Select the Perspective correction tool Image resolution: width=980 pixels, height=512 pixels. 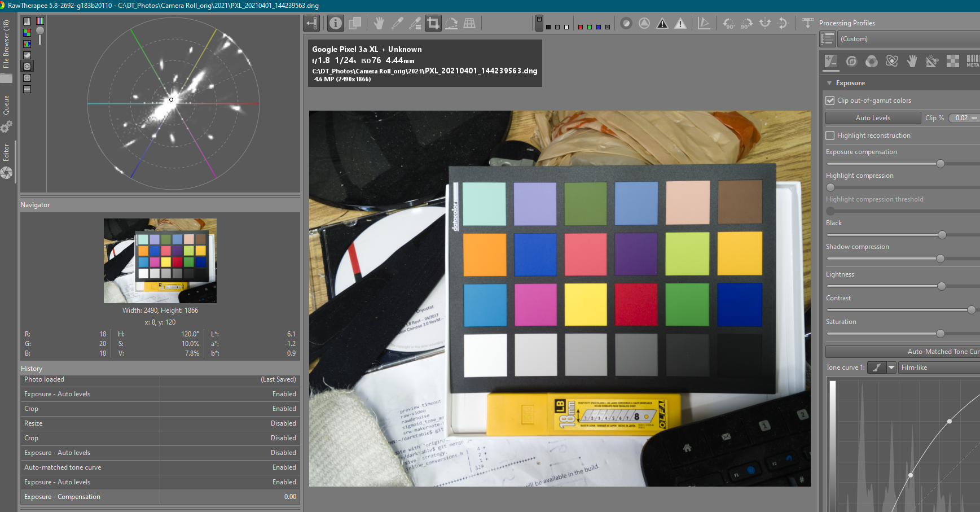tap(469, 23)
